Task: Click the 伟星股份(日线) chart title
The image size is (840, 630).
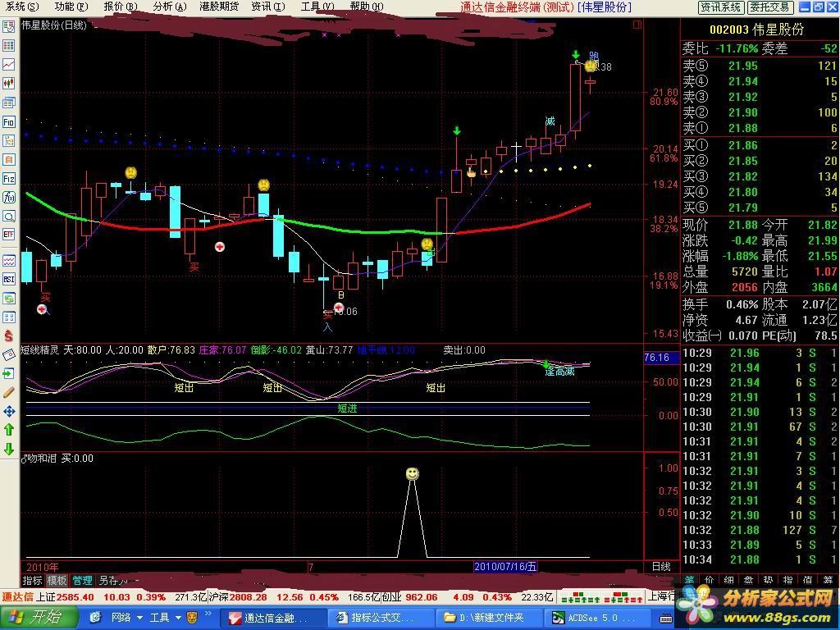Action: coord(54,25)
